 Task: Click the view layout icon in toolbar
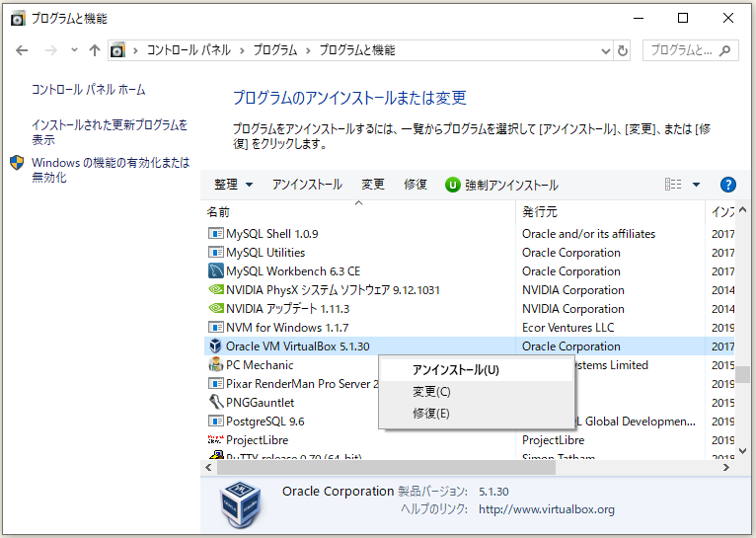pyautogui.click(x=673, y=185)
